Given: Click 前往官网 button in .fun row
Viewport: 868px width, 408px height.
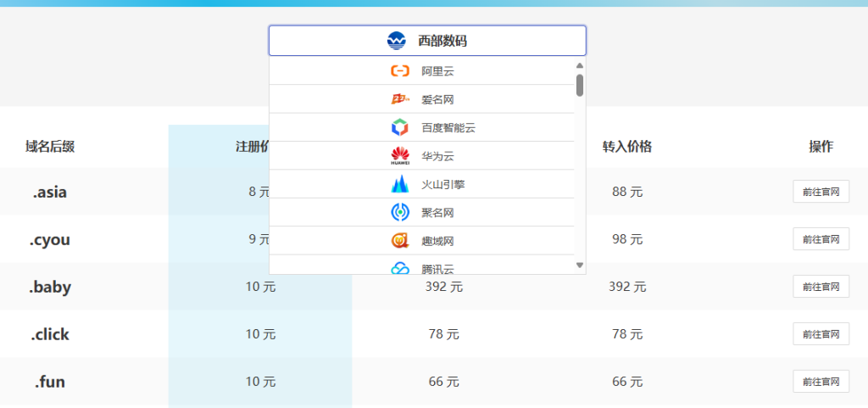Looking at the screenshot, I should coord(821,382).
